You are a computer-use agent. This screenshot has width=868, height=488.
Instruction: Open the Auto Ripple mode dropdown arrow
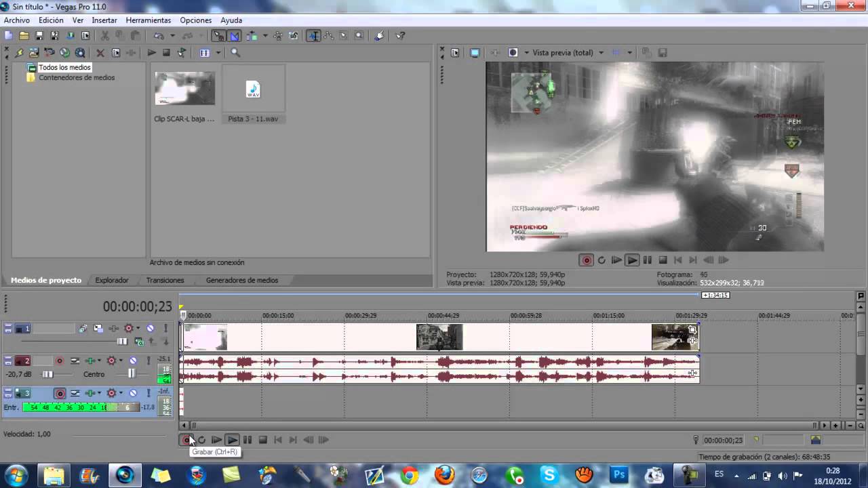(265, 35)
